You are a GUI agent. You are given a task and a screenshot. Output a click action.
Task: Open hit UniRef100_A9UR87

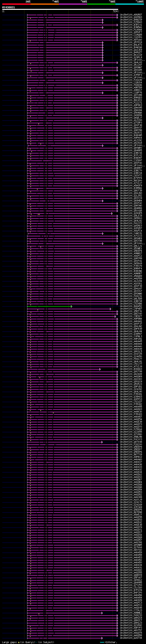coord(131,15)
